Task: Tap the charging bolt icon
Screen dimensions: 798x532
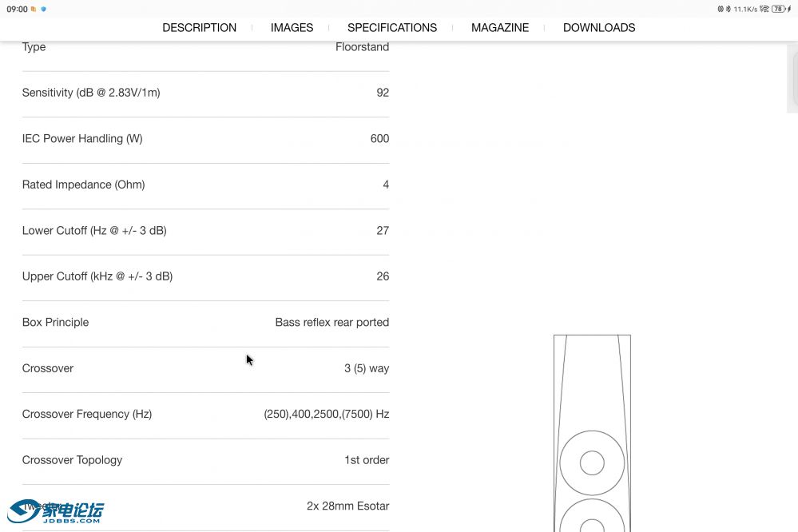Action: (789, 9)
